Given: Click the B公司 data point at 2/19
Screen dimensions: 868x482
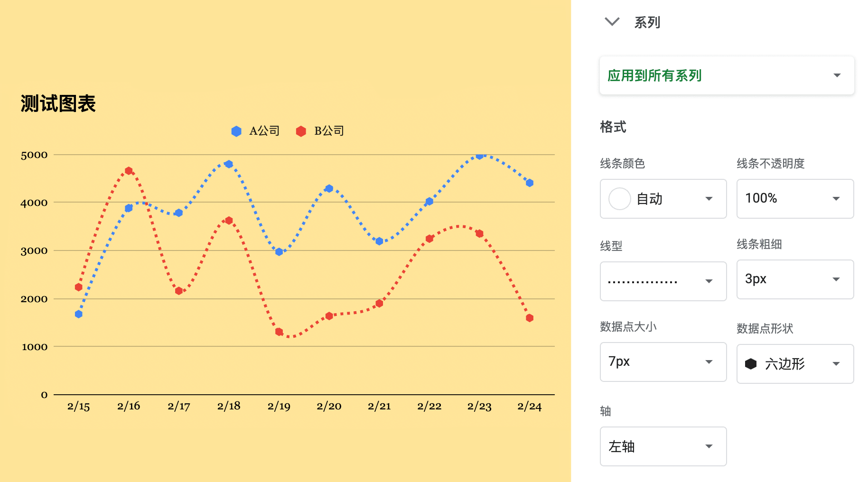Looking at the screenshot, I should pos(279,332).
